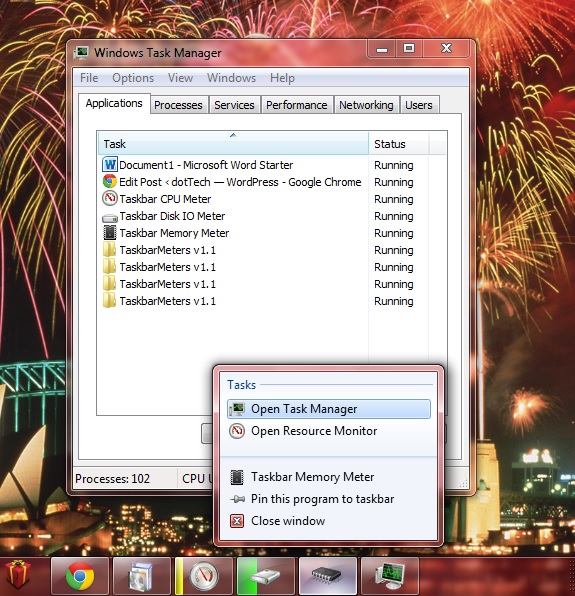Click Running status for Document1 row
The height and width of the screenshot is (596, 575).
(394, 165)
